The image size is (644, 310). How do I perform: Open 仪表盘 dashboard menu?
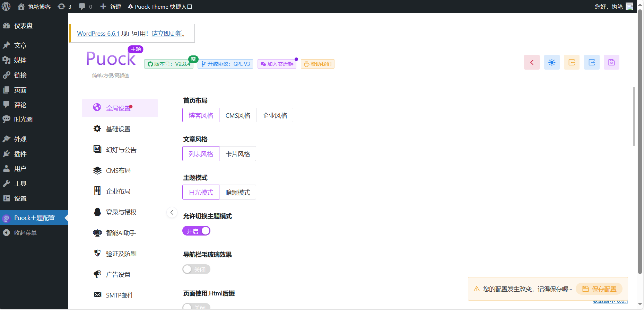[x=34, y=26]
